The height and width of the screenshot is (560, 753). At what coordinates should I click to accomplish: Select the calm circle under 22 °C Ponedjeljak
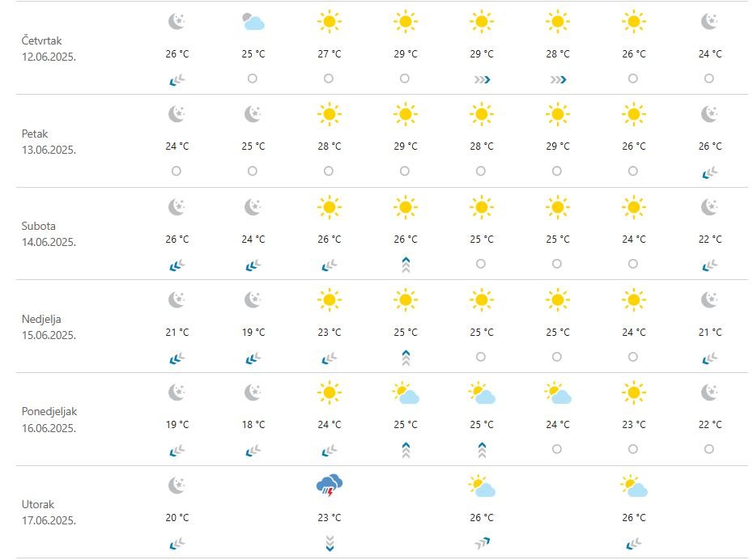[x=709, y=449]
